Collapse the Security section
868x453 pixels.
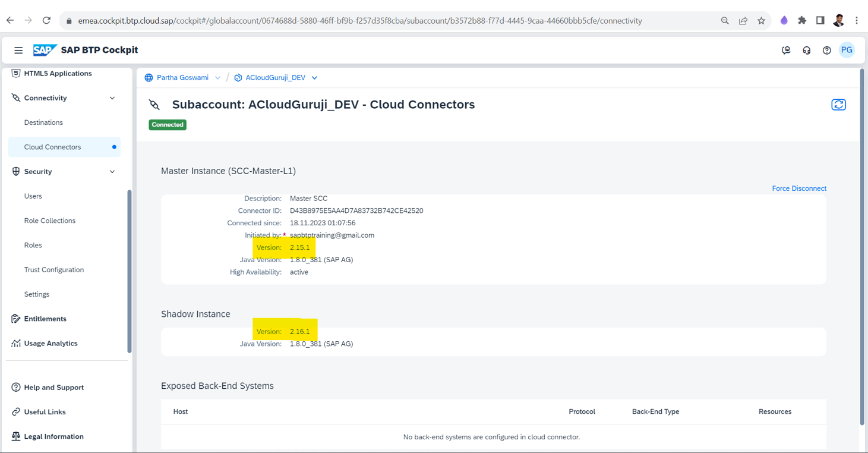coord(112,172)
